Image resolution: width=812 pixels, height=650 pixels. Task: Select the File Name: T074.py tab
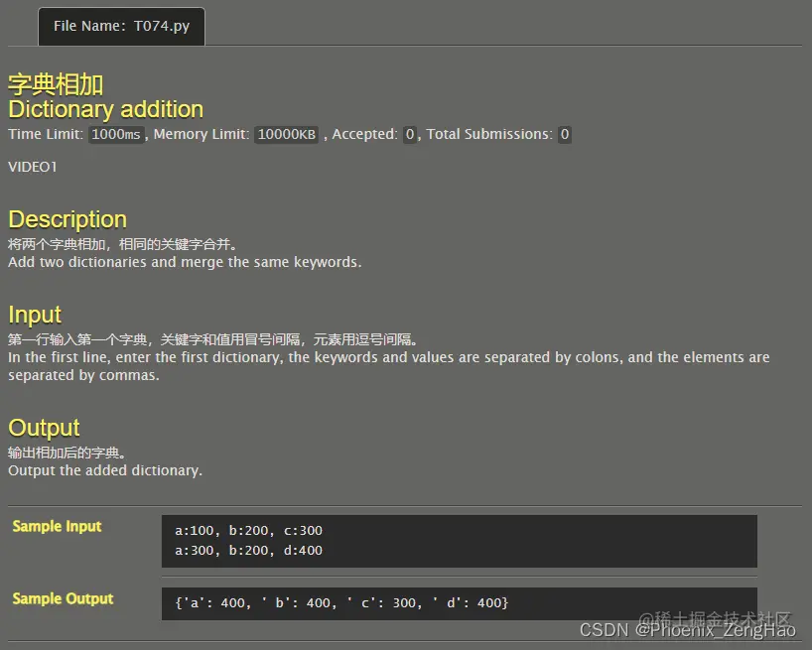click(122, 27)
